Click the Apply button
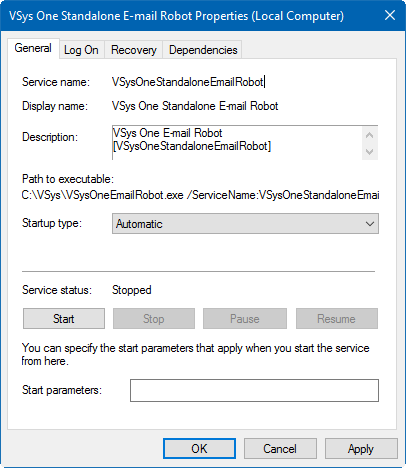This screenshot has width=406, height=468. pyautogui.click(x=361, y=449)
